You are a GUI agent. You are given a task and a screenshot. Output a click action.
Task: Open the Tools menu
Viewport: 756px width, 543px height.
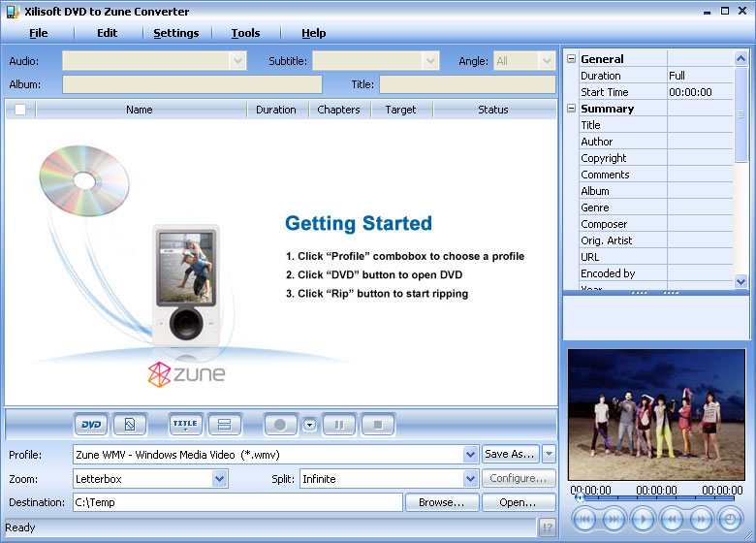[245, 33]
